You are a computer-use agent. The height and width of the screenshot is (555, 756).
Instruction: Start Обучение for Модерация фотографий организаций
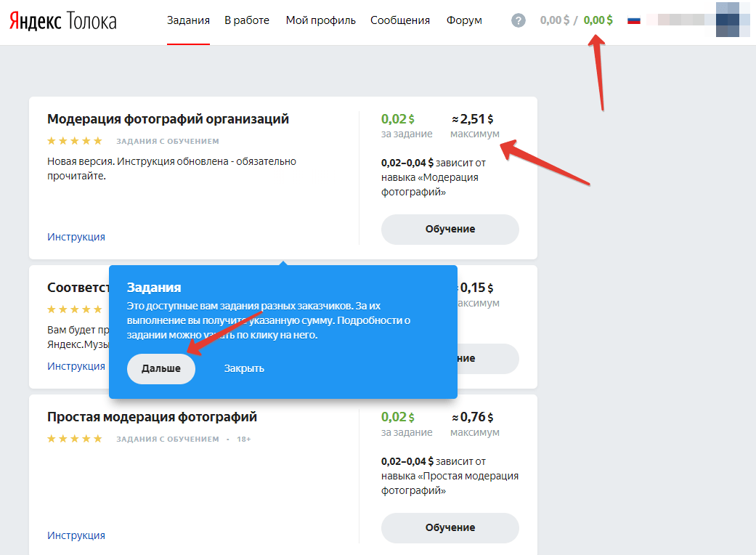pyautogui.click(x=450, y=229)
